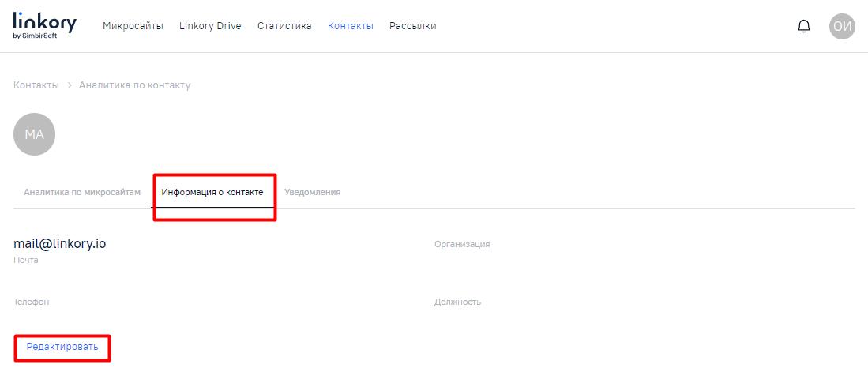This screenshot has height=372, width=868.
Task: Open the Рассылки section
Action: coord(412,26)
